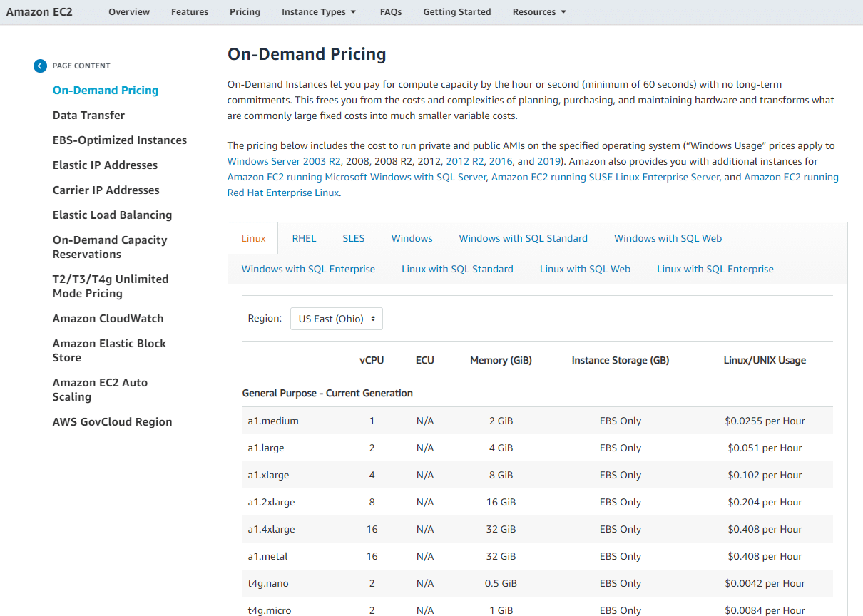Open the Instance Types dropdown menu

(318, 11)
